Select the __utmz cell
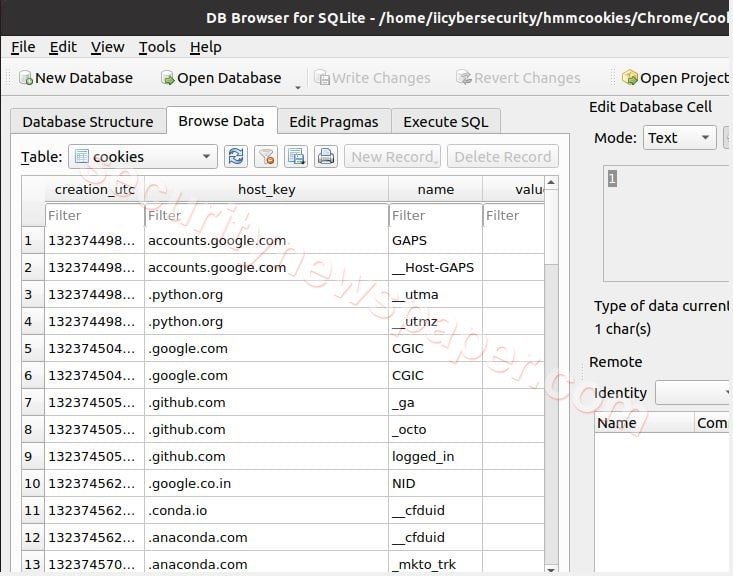 [x=435, y=321]
